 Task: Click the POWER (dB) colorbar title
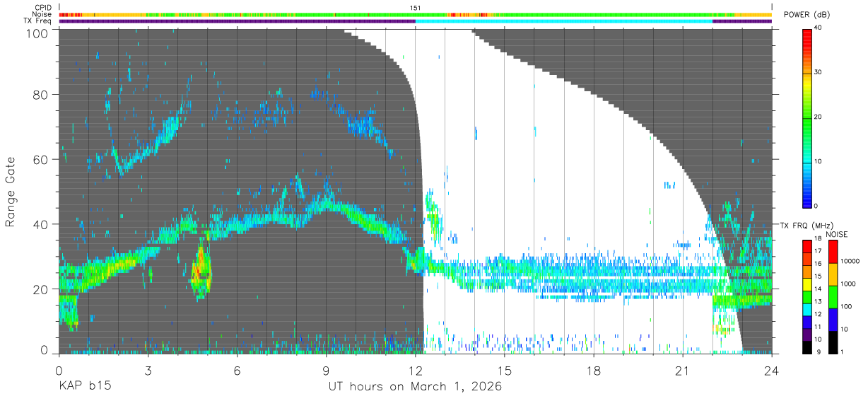click(x=807, y=15)
